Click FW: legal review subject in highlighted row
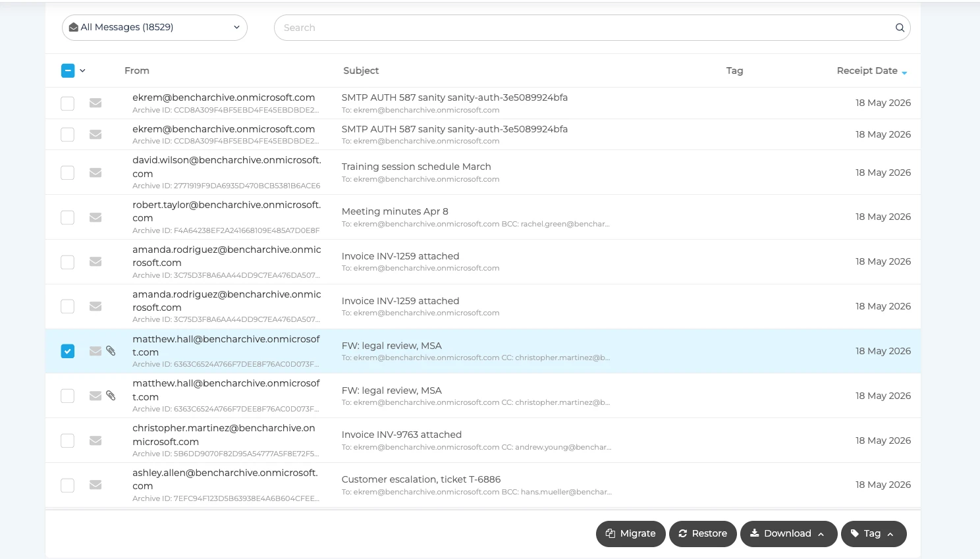Screen dimensions: 980x559 391,346
